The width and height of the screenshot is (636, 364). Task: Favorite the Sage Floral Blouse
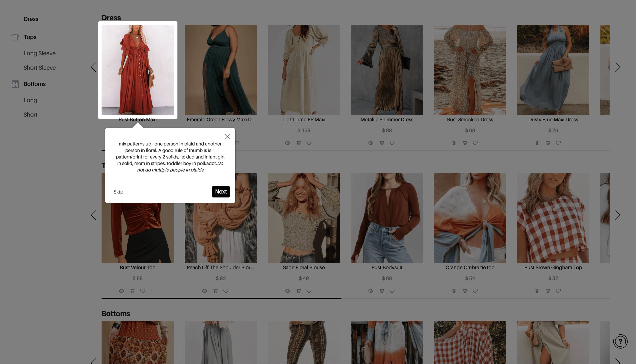click(x=309, y=291)
